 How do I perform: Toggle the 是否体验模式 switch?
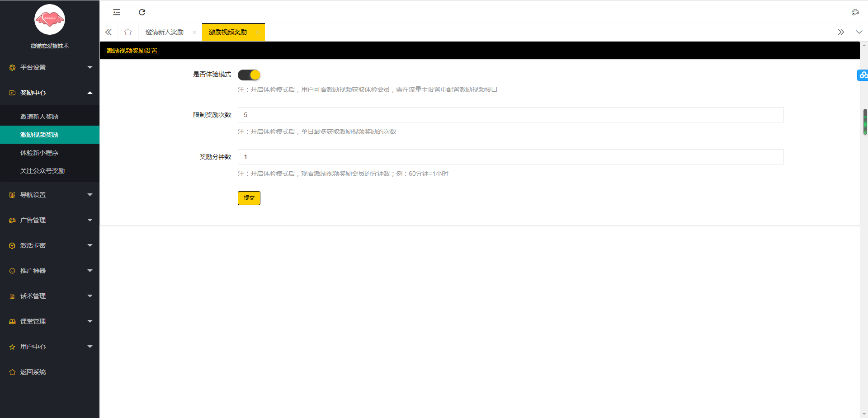coord(249,75)
